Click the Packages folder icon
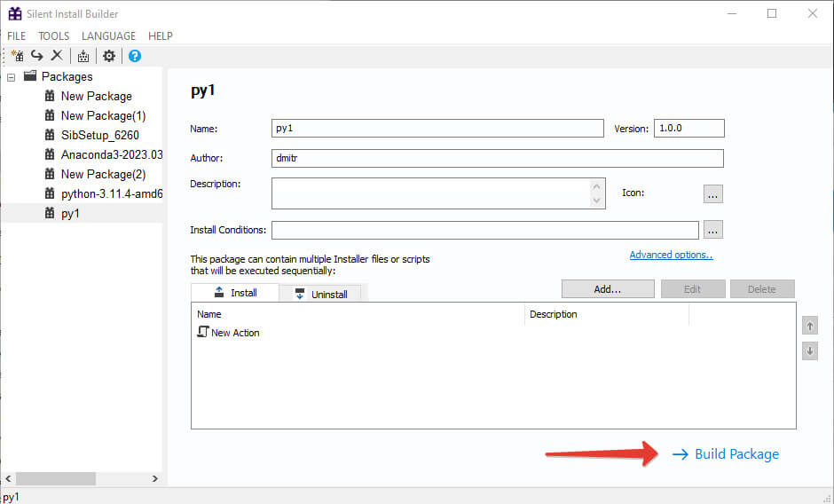This screenshot has height=504, width=834. 30,76
